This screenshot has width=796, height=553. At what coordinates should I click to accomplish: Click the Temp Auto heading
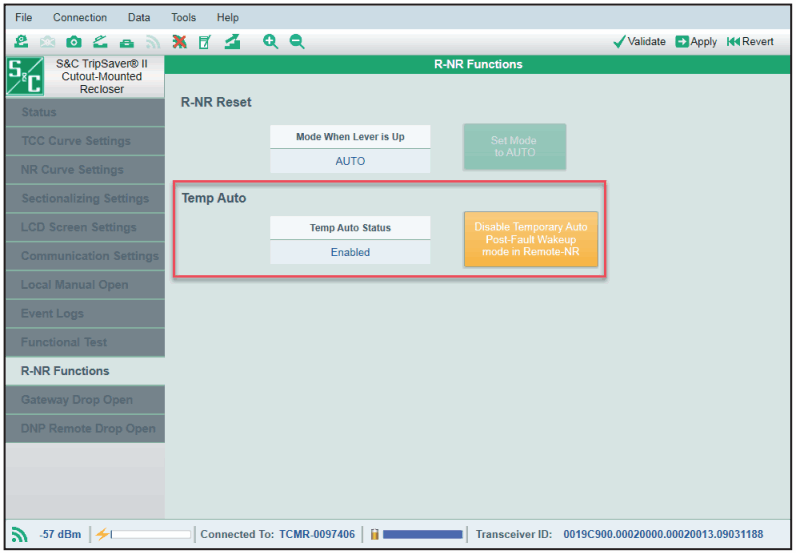(x=214, y=198)
